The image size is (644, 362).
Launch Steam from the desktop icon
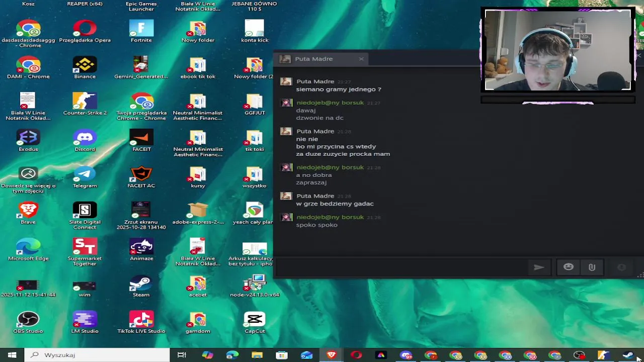[x=141, y=286]
